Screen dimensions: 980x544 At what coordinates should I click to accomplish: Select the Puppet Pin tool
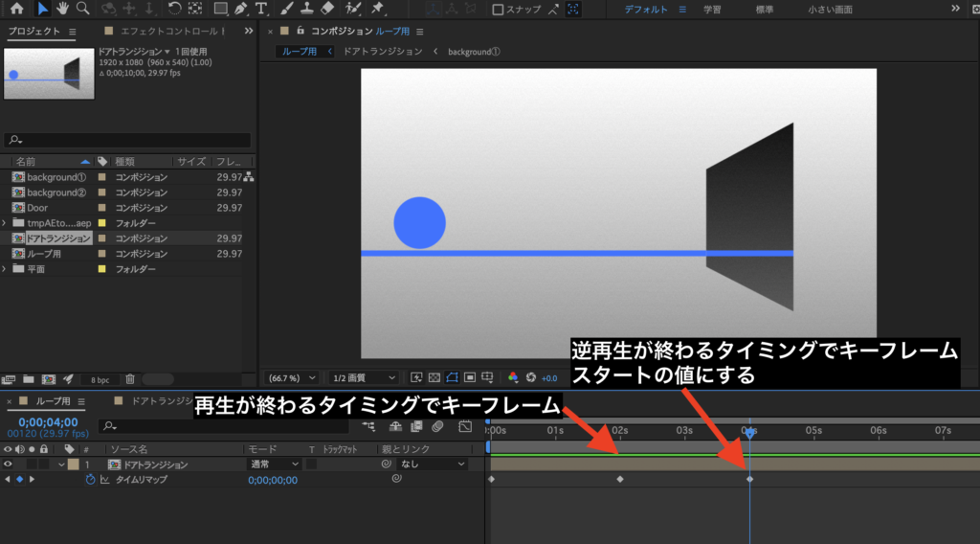(378, 10)
